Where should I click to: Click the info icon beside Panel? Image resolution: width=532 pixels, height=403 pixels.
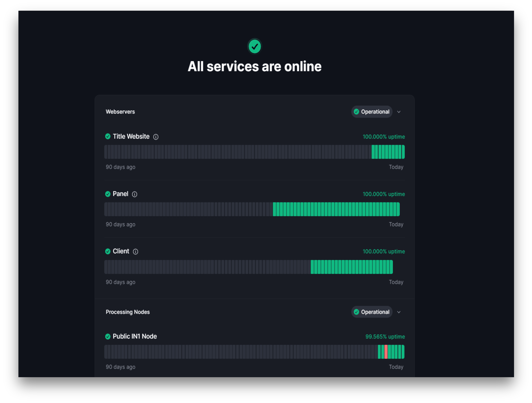[x=135, y=194]
